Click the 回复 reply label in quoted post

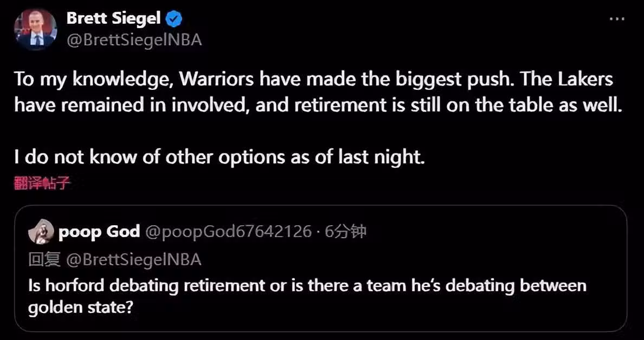[x=44, y=260]
